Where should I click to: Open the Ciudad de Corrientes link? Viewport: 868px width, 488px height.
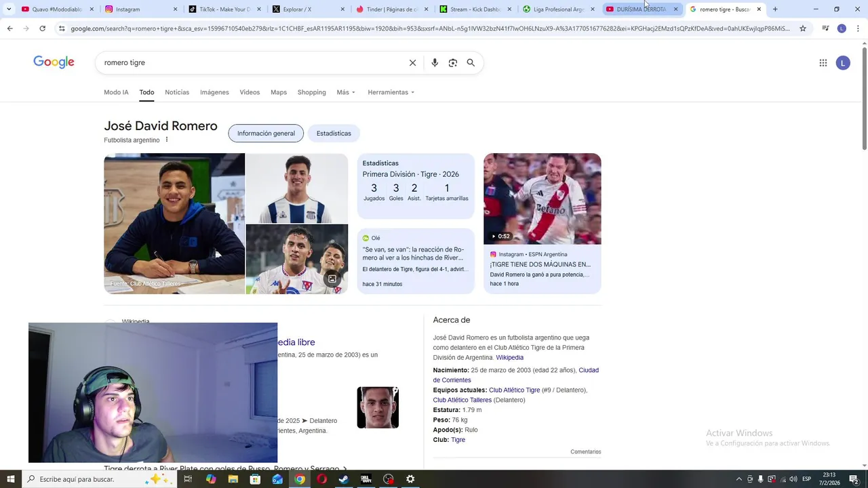[516, 375]
